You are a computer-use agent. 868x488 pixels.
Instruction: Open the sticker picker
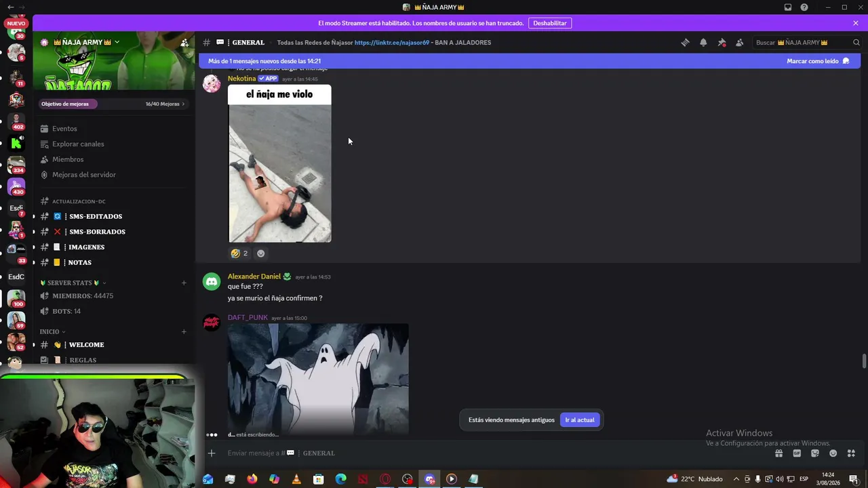[x=815, y=453]
